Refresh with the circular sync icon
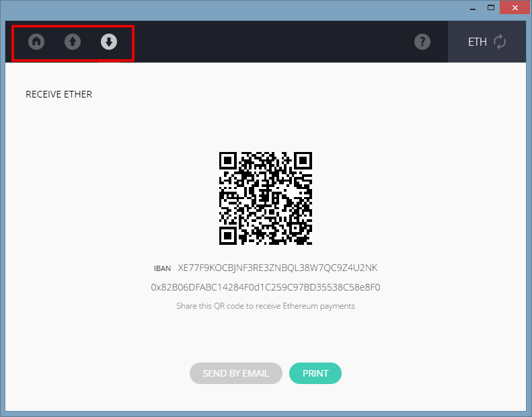The width and height of the screenshot is (532, 417). click(x=500, y=42)
